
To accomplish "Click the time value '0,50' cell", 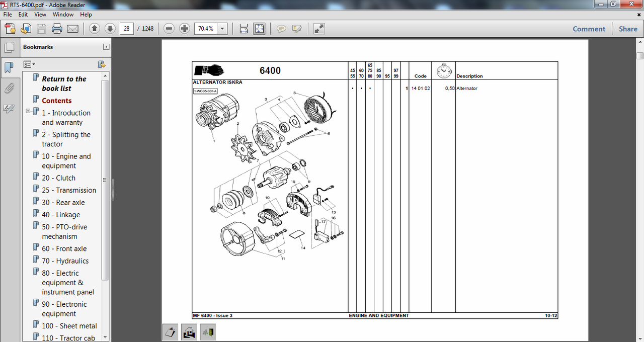I will point(450,89).
